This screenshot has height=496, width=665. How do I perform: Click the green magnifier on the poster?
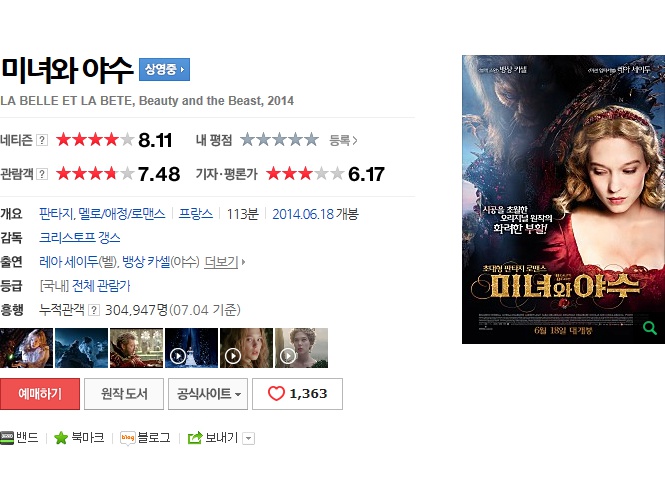click(649, 328)
